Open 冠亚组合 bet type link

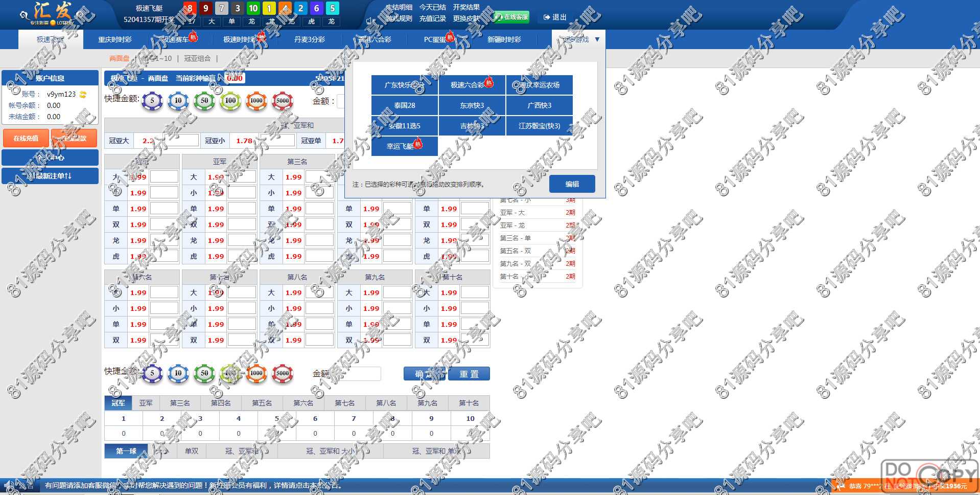pos(197,58)
